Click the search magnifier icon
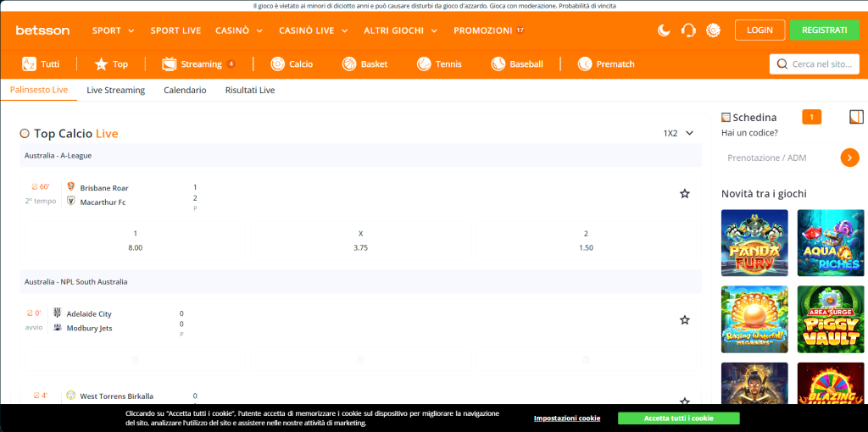868x432 pixels. [782, 64]
